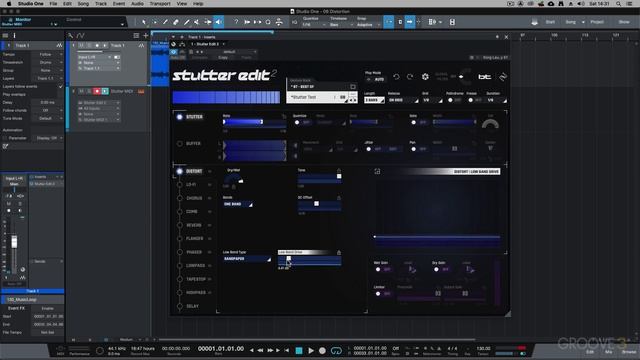Enable the REVERB effect
The image size is (640, 360).
click(180, 225)
